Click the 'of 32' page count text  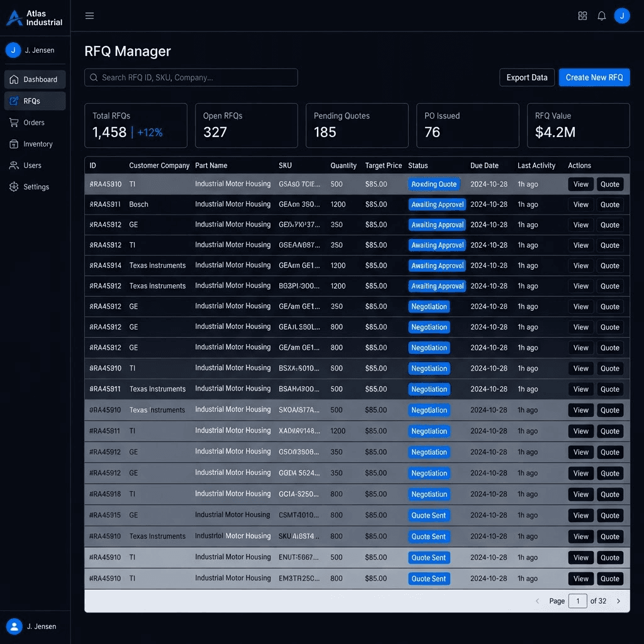pos(598,601)
